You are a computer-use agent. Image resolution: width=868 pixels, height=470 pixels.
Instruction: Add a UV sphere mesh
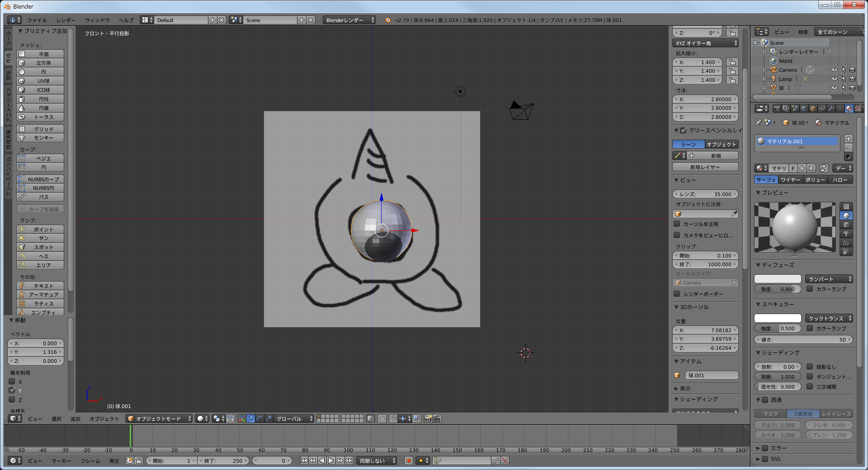40,81
